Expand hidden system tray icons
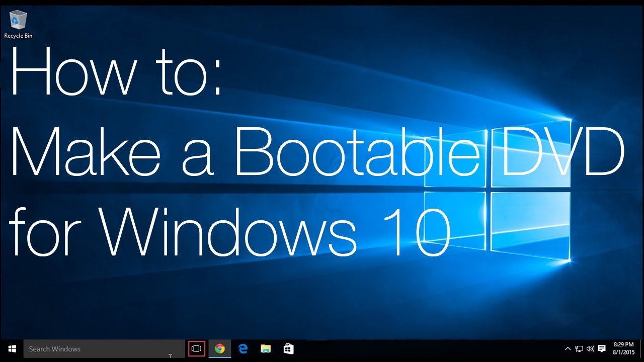This screenshot has height=362, width=644. [568, 348]
